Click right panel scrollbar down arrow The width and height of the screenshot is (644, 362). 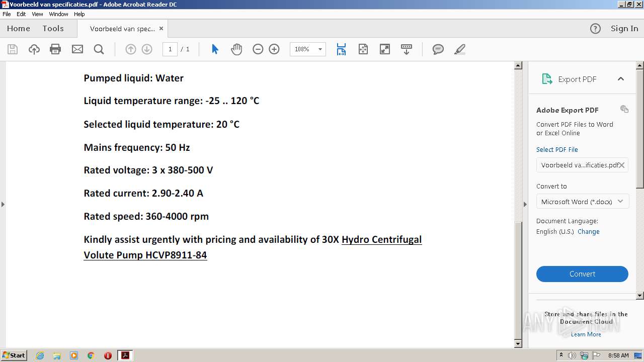click(640, 296)
